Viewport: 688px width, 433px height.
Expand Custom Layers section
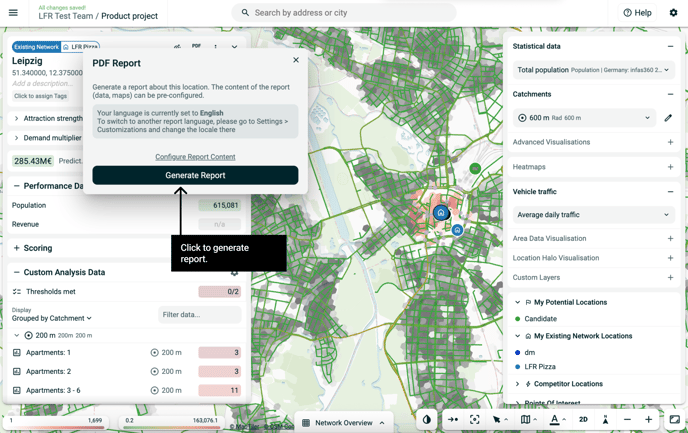670,277
